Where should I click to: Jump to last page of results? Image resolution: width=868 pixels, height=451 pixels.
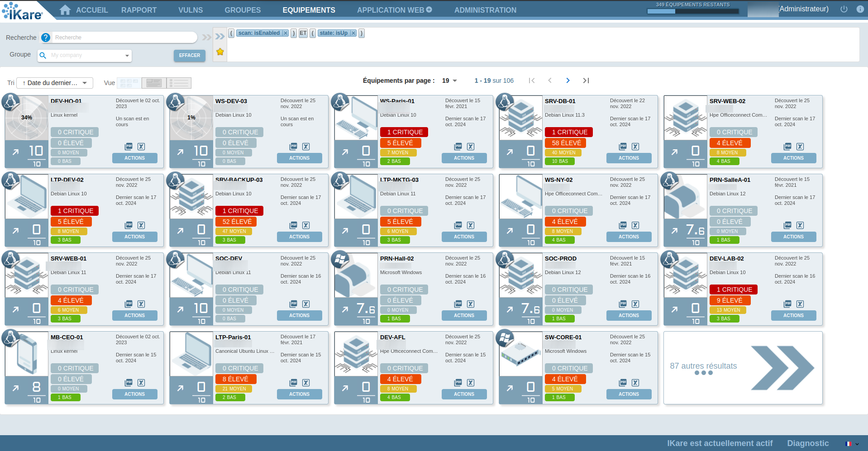(586, 81)
